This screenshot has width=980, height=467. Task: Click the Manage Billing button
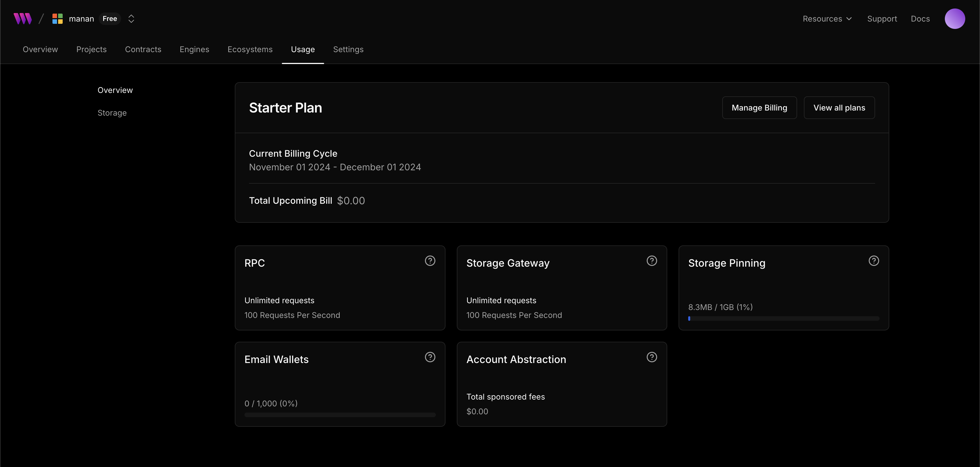[759, 108]
